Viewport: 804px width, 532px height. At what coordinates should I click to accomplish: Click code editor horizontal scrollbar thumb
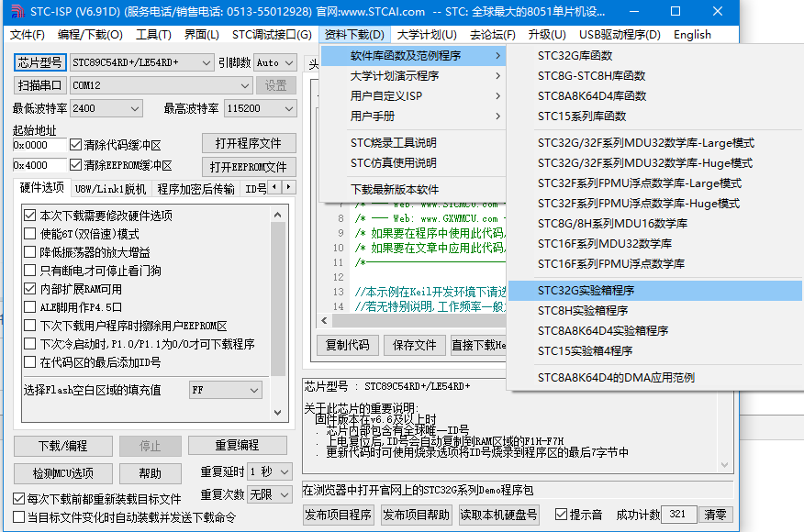click(x=419, y=321)
